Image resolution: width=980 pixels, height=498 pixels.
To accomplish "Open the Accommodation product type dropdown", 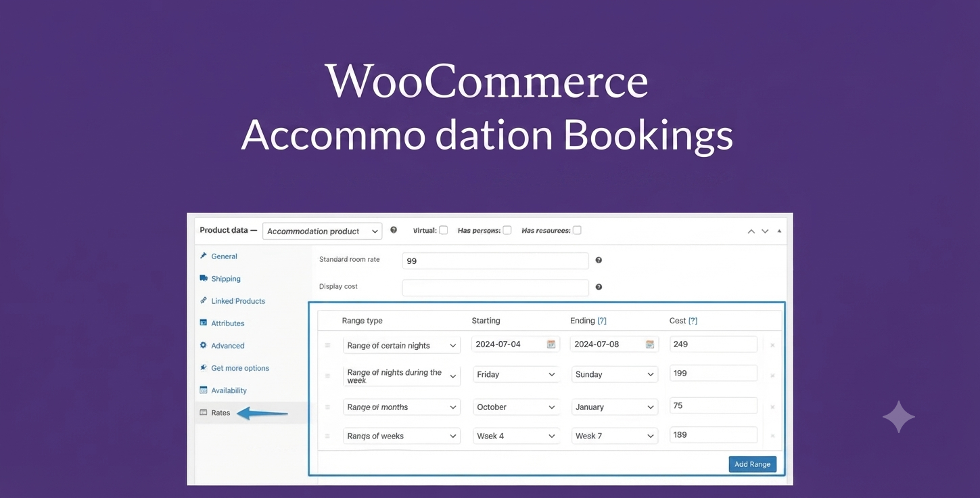I will (322, 231).
